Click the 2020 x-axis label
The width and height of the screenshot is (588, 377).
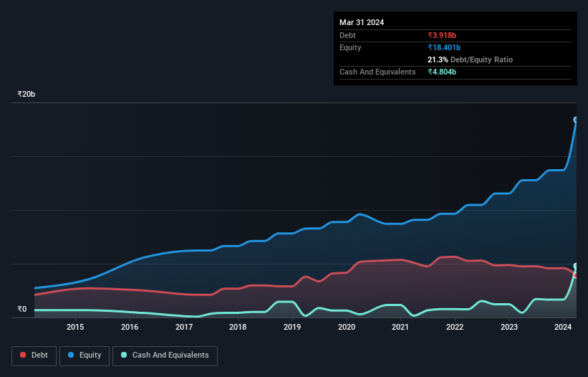pyautogui.click(x=347, y=327)
